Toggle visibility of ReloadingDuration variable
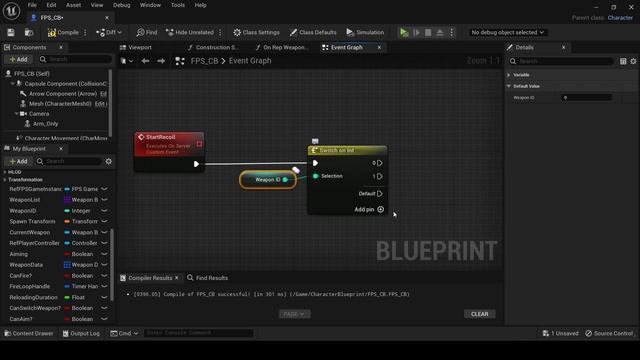This screenshot has width=640, height=360. click(x=104, y=297)
